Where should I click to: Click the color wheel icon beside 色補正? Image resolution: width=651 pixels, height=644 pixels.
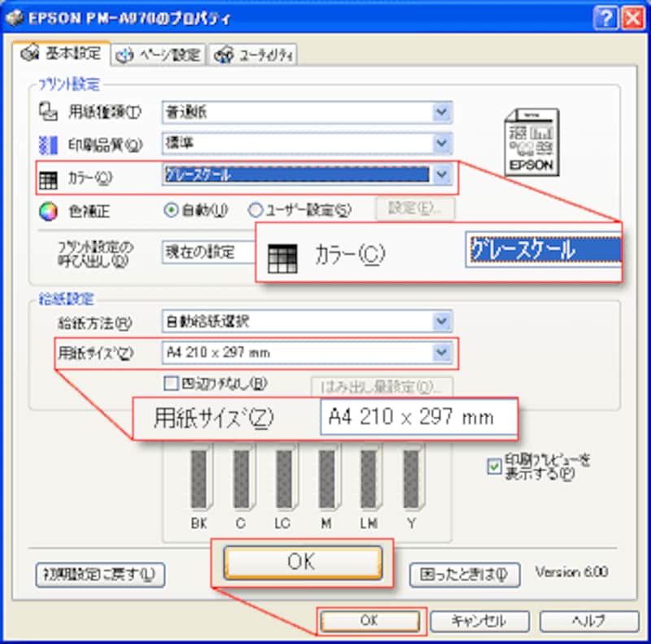(48, 212)
